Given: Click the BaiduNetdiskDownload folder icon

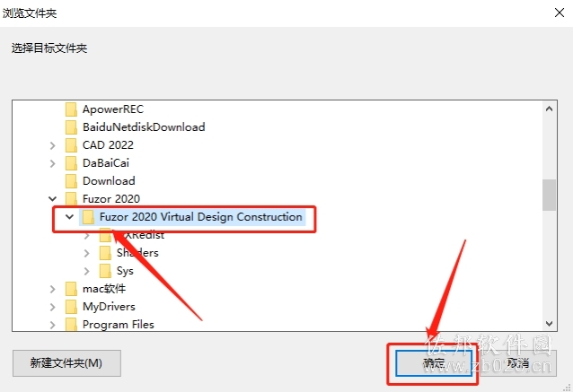Looking at the screenshot, I should tap(71, 127).
